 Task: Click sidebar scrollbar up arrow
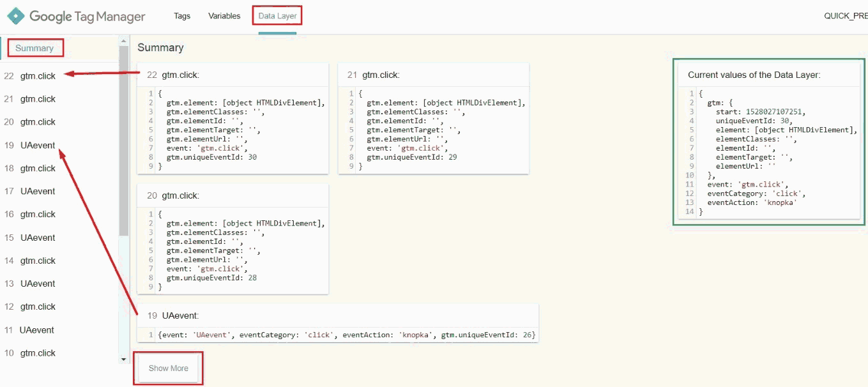click(x=124, y=41)
